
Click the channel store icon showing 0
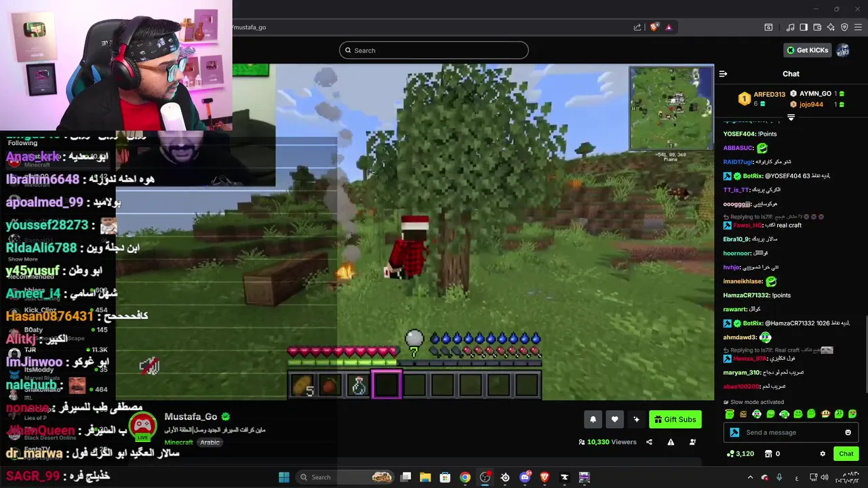click(x=772, y=453)
